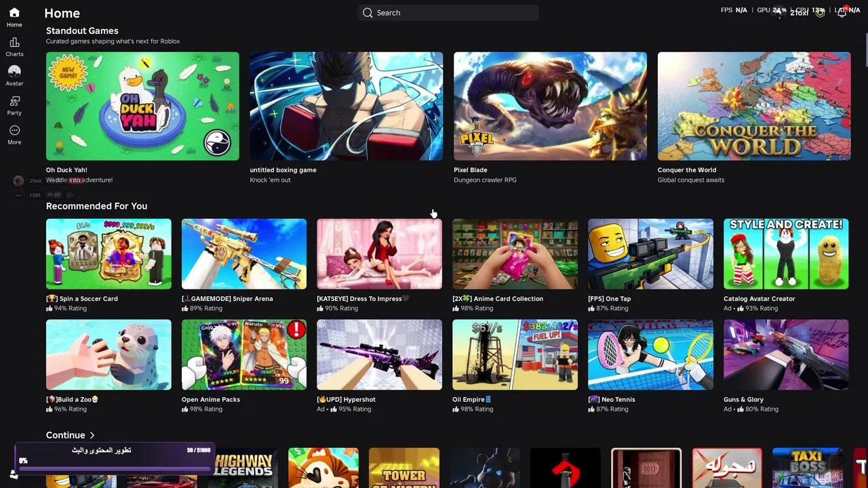Open the Tower game tile in Continue row
This screenshot has width=868, height=488.
[404, 468]
